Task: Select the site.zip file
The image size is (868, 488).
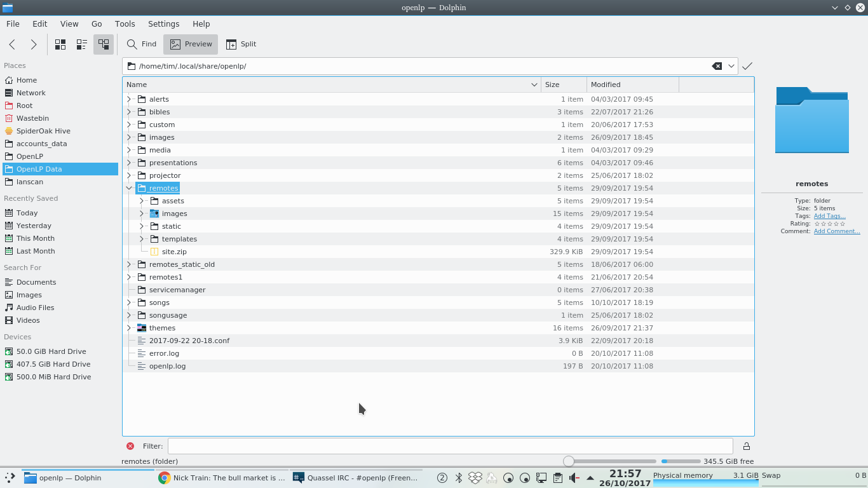Action: pyautogui.click(x=174, y=252)
